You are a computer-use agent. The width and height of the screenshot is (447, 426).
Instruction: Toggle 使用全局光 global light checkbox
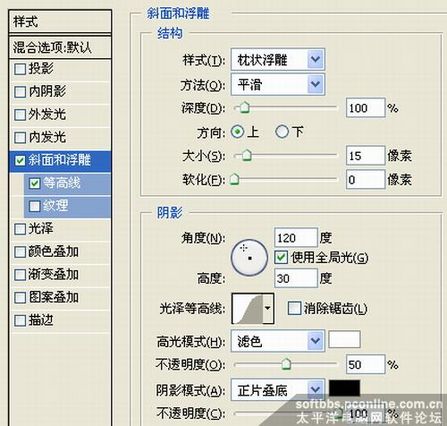[x=281, y=257]
